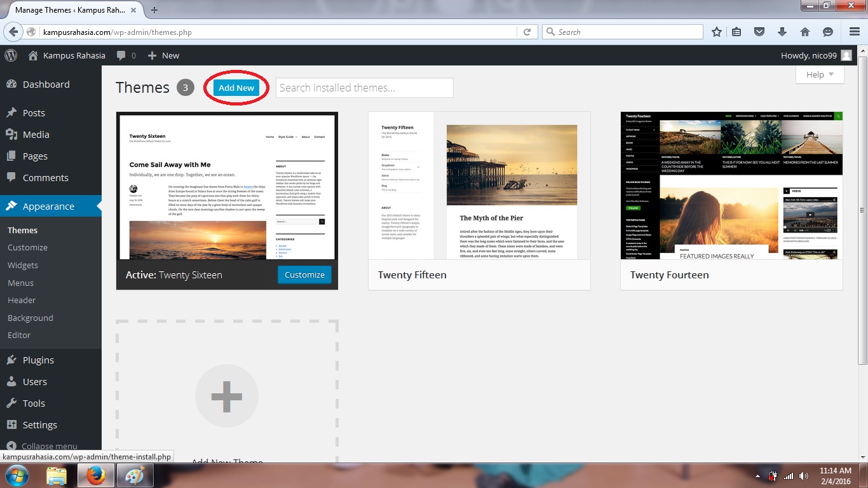Click the site identity globe icon
This screenshot has width=868, height=488.
click(31, 32)
